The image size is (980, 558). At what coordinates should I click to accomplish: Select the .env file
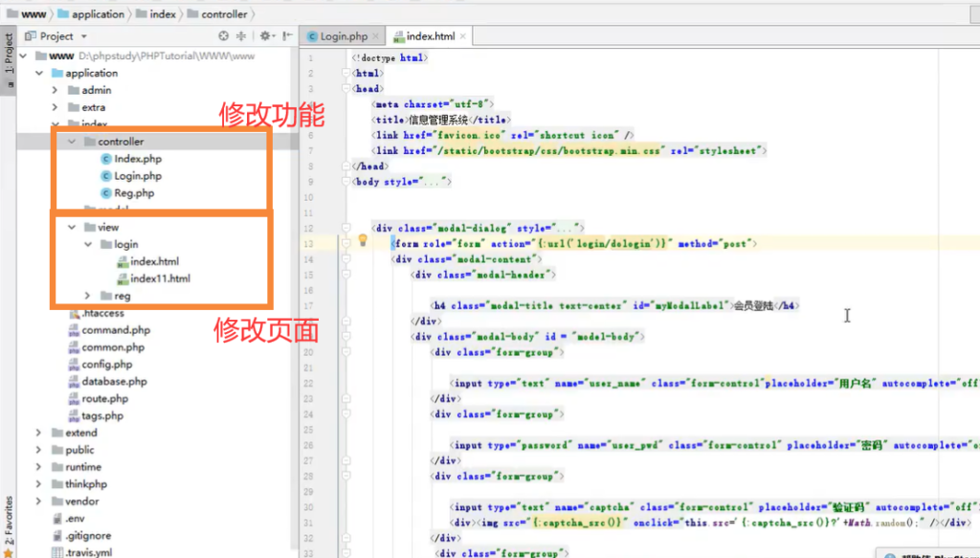click(x=68, y=519)
